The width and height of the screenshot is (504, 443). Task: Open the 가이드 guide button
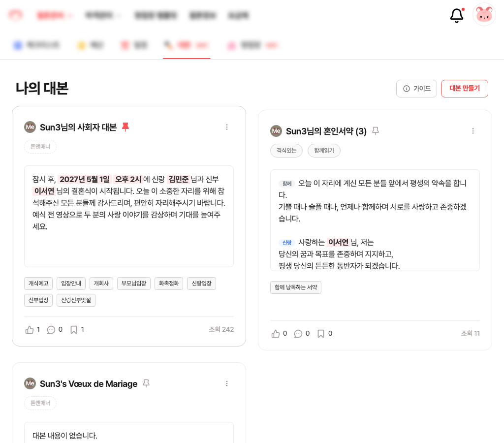pos(416,89)
